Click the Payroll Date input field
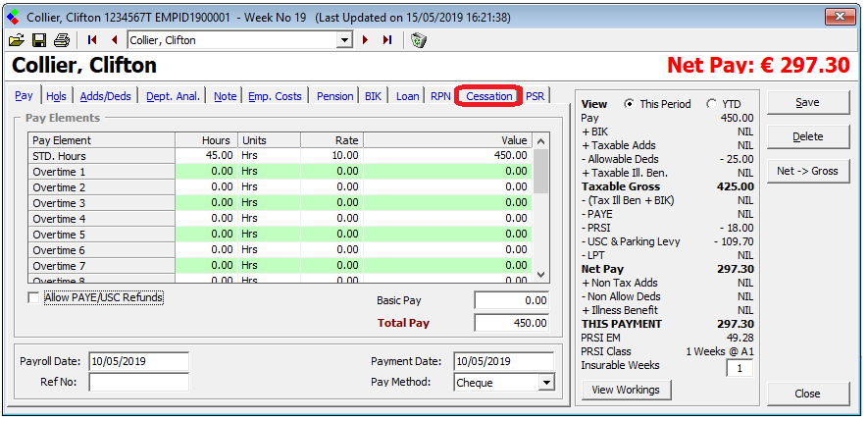Screen dimensions: 868x421 pyautogui.click(x=138, y=361)
